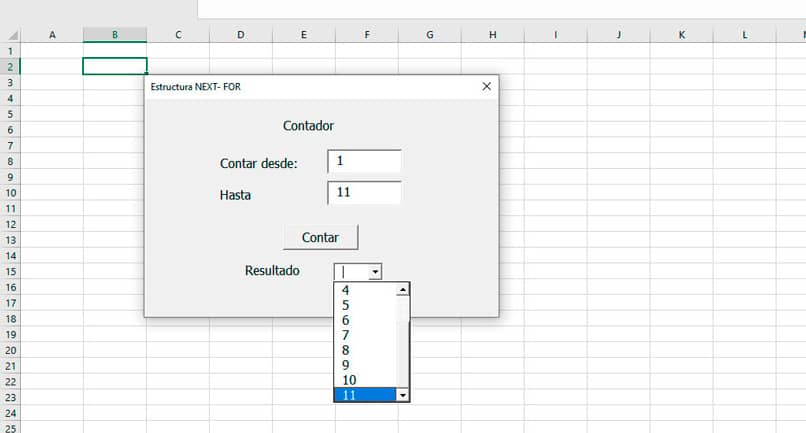Viewport: 806px width, 433px height.
Task: Choose 7 from the Resultado list
Action: click(x=364, y=335)
